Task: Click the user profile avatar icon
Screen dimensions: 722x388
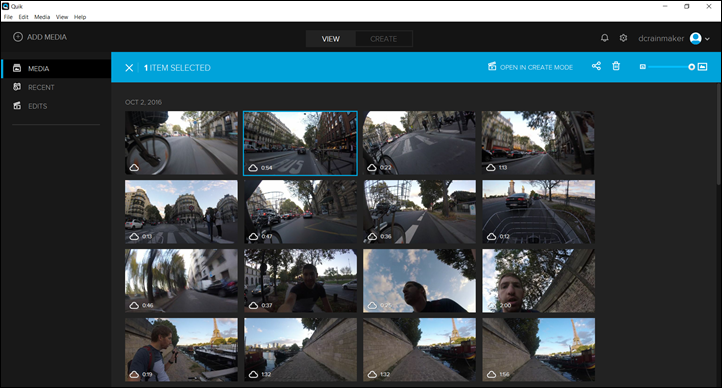Action: coord(695,39)
